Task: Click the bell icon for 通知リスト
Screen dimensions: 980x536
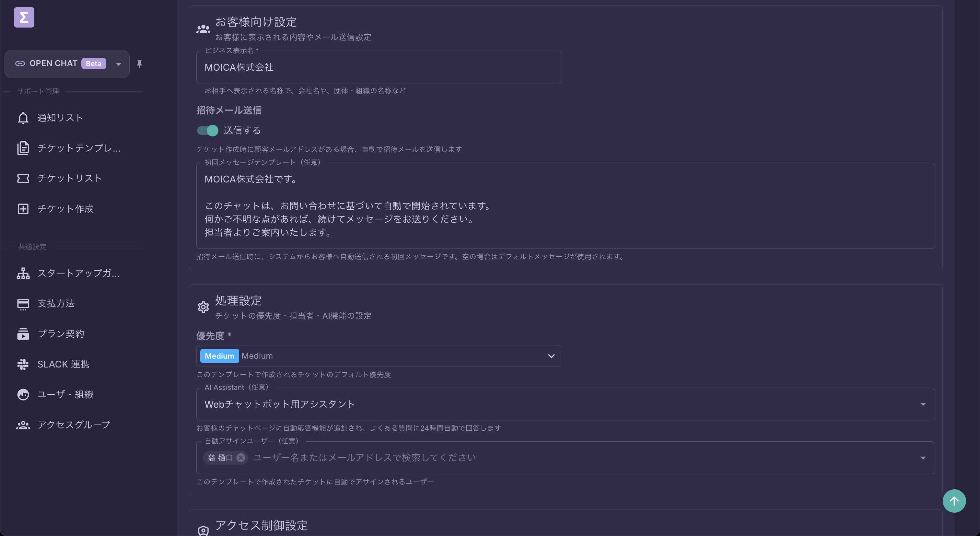Action: click(x=23, y=118)
